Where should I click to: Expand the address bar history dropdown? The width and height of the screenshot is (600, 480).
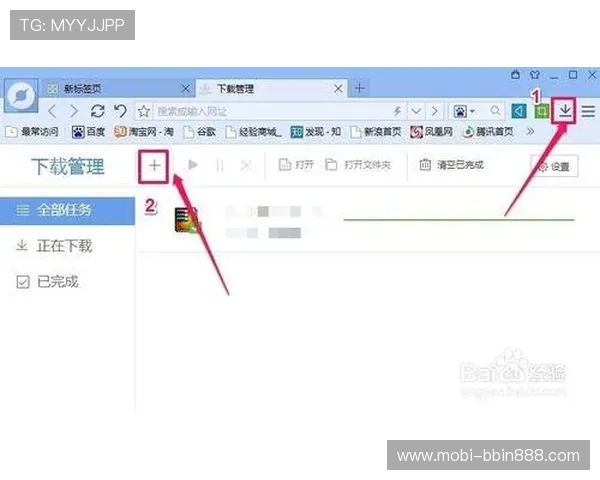coord(416,111)
